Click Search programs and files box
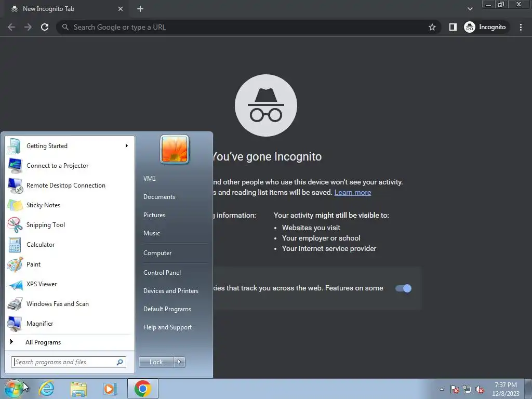Image resolution: width=532 pixels, height=399 pixels. tap(69, 362)
